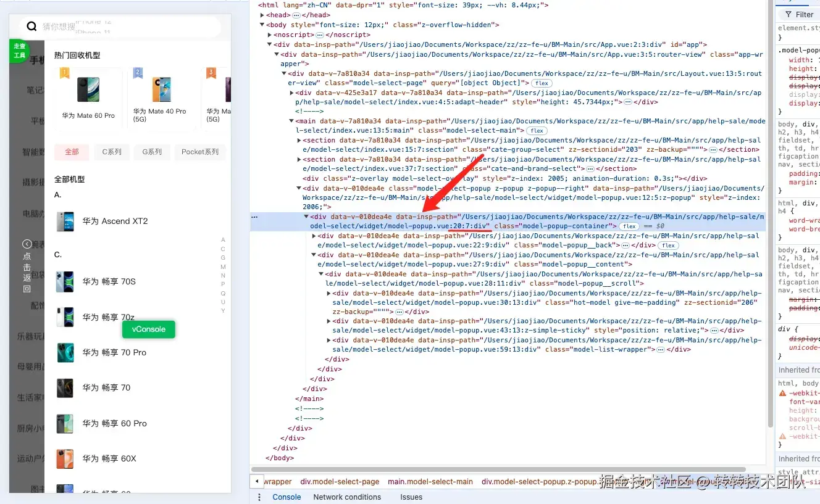
Task: Expand the hot-model give-me-padding node
Action: (x=329, y=293)
